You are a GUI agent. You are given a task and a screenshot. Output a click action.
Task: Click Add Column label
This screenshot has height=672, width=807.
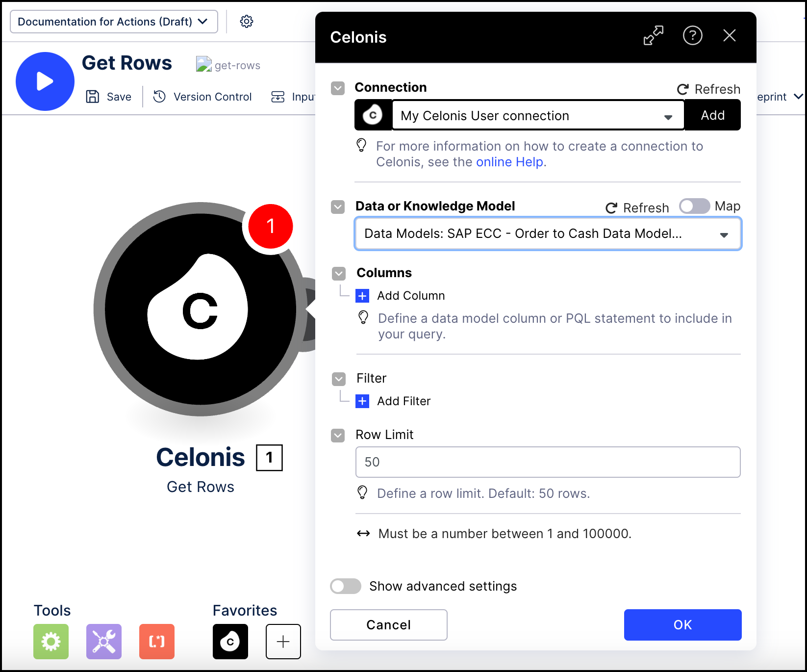411,296
